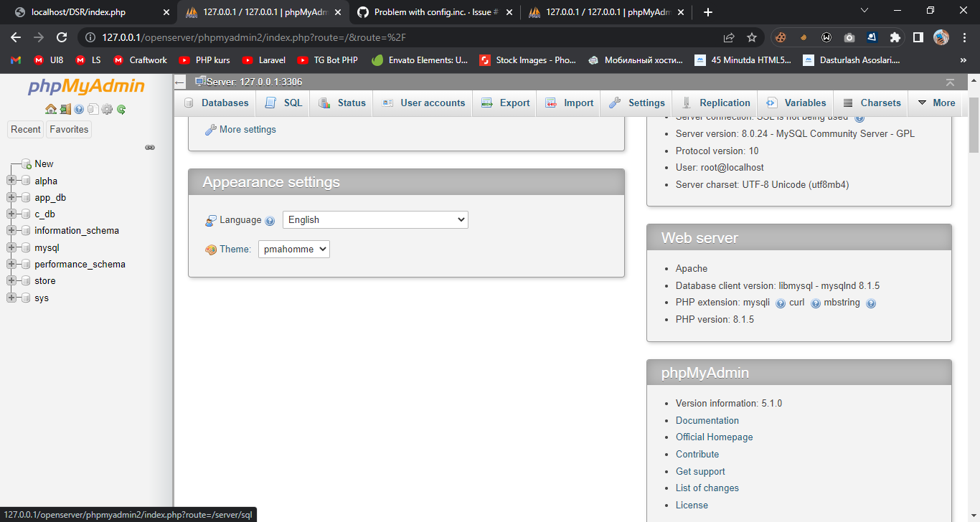Open the Official Homepage link
Screen dimensions: 980x522
click(x=715, y=437)
